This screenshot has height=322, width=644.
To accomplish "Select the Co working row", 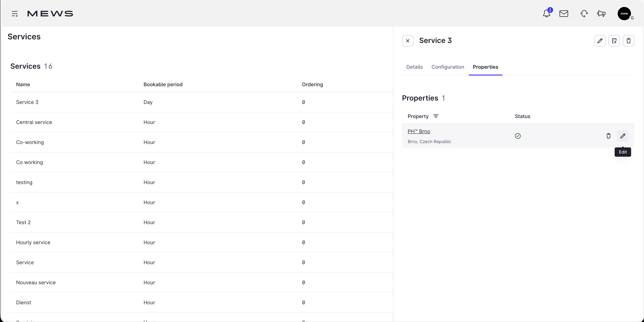I will (202, 162).
